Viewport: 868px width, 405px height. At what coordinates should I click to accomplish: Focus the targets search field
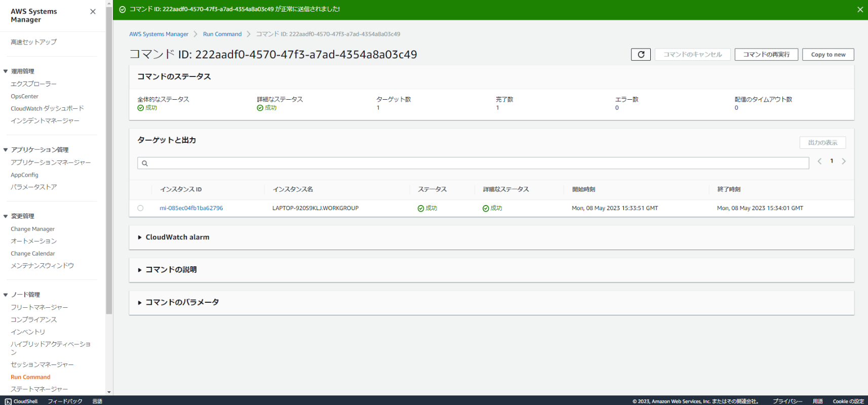[x=473, y=163]
